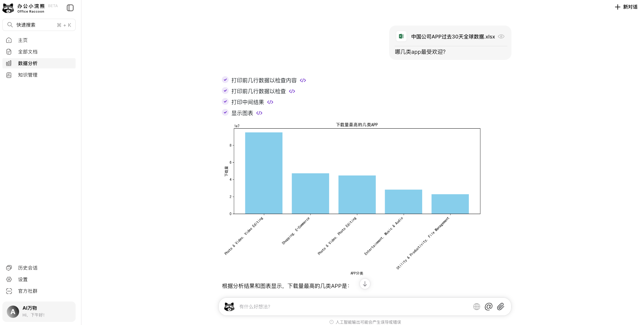Image resolution: width=644 pixels, height=325 pixels.
Task: Click the Excel file icon
Action: pyautogui.click(x=401, y=36)
